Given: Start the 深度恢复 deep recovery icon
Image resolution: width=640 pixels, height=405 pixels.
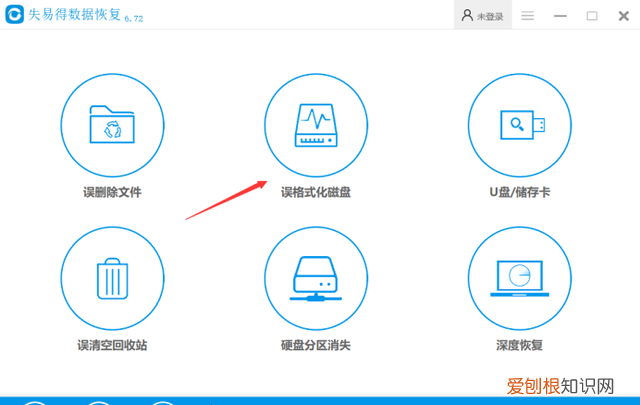Looking at the screenshot, I should tap(520, 278).
